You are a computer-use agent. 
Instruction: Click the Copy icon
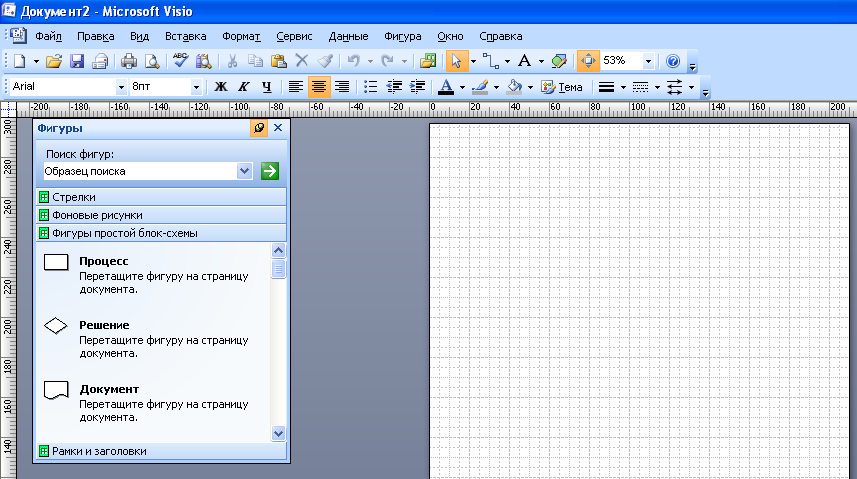point(255,61)
